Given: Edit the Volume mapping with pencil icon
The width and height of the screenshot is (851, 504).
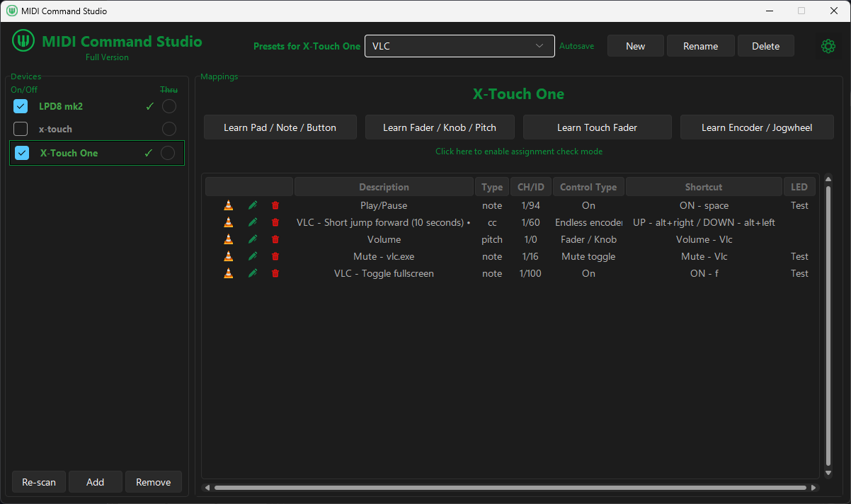Looking at the screenshot, I should 253,239.
